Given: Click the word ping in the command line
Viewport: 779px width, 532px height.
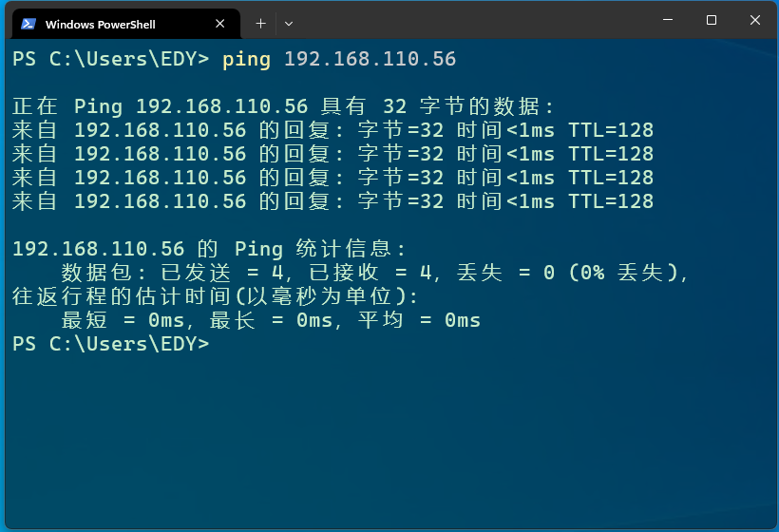Looking at the screenshot, I should click(x=246, y=59).
